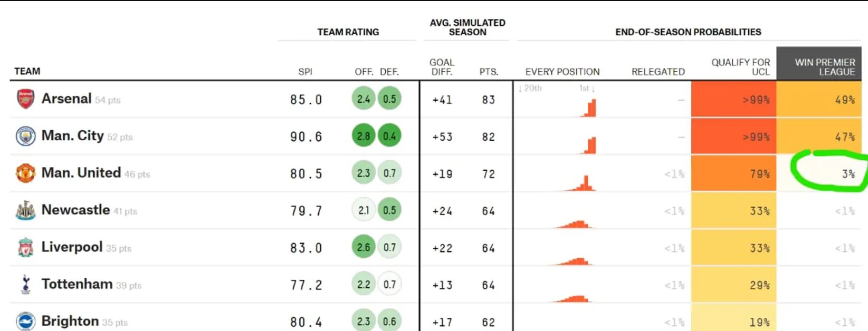Sort by GOAL DIFF. column header
This screenshot has height=331, width=868.
(442, 67)
